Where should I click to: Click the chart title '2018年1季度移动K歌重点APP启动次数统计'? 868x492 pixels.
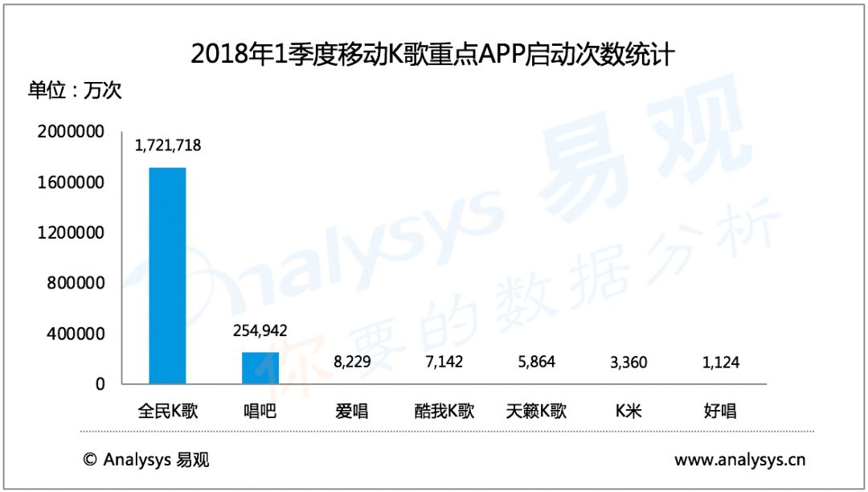coord(432,55)
